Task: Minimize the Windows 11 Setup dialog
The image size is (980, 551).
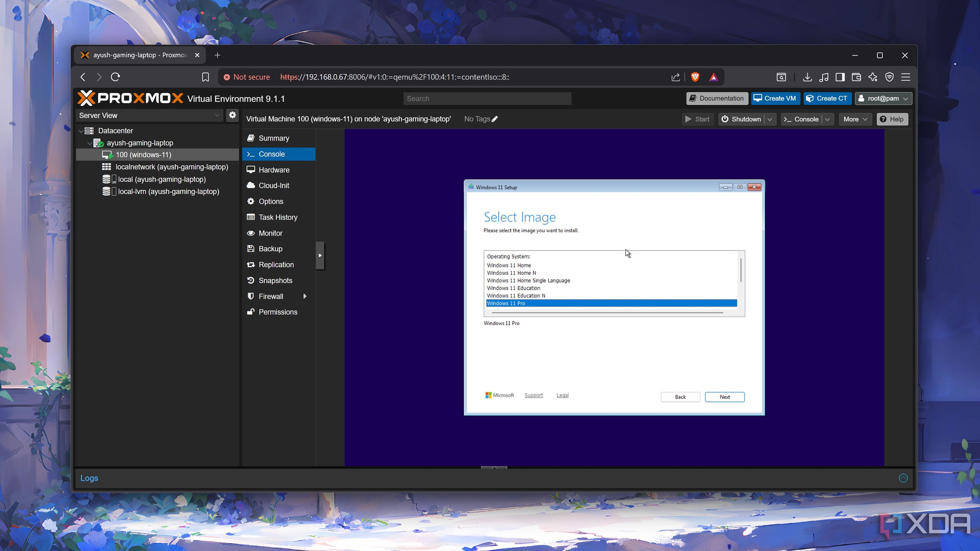Action: click(726, 187)
